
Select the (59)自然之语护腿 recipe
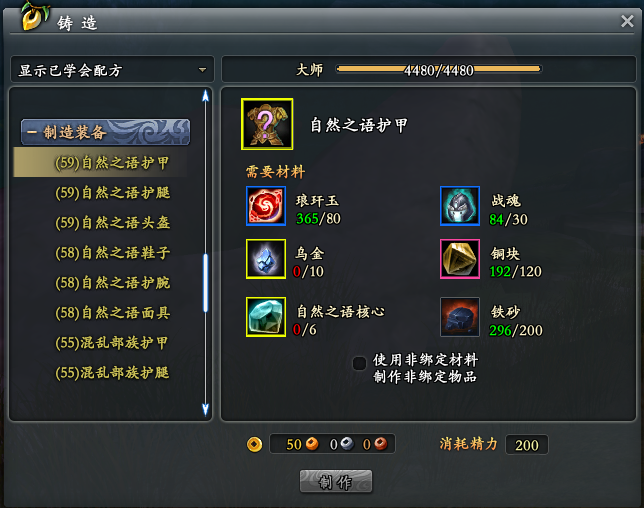(x=112, y=193)
